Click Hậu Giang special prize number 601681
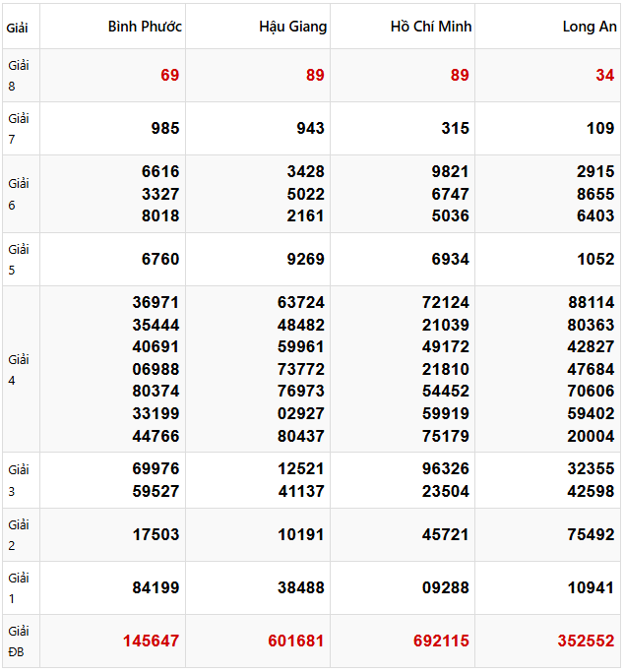 [295, 641]
